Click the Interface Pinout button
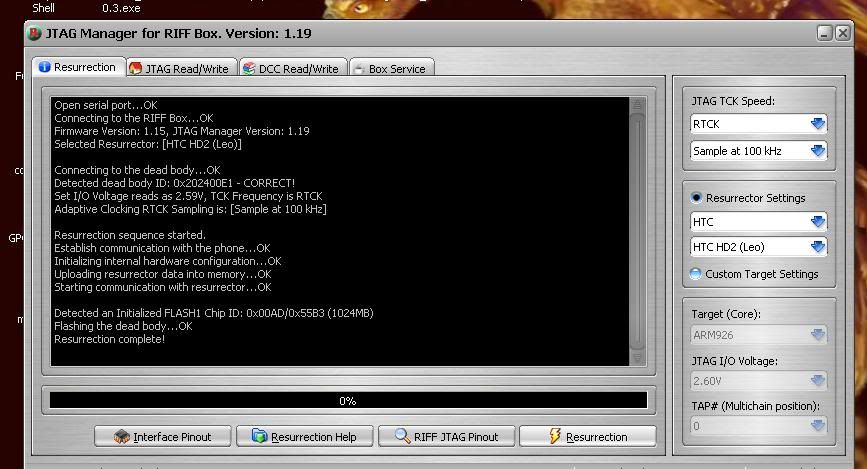Screen dimensions: 867x469 point(163,436)
